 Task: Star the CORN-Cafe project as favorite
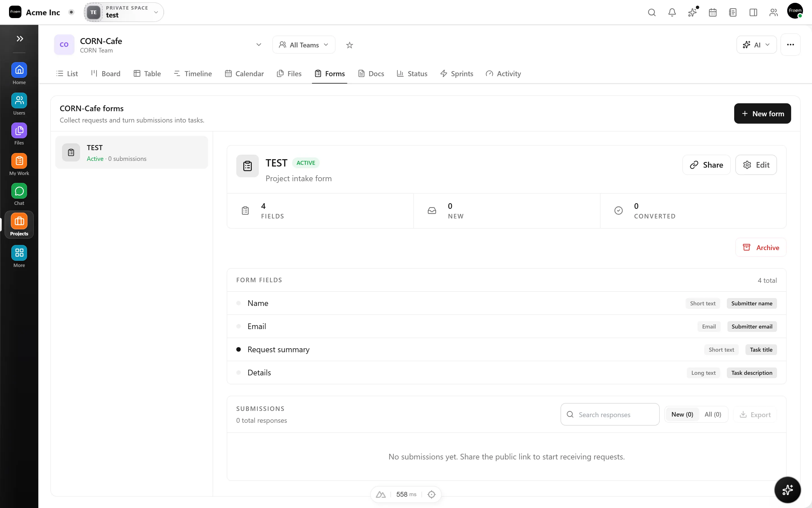(349, 45)
